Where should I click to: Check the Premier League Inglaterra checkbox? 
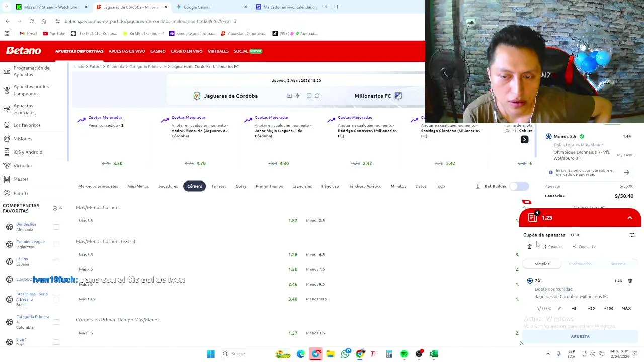click(x=56, y=244)
